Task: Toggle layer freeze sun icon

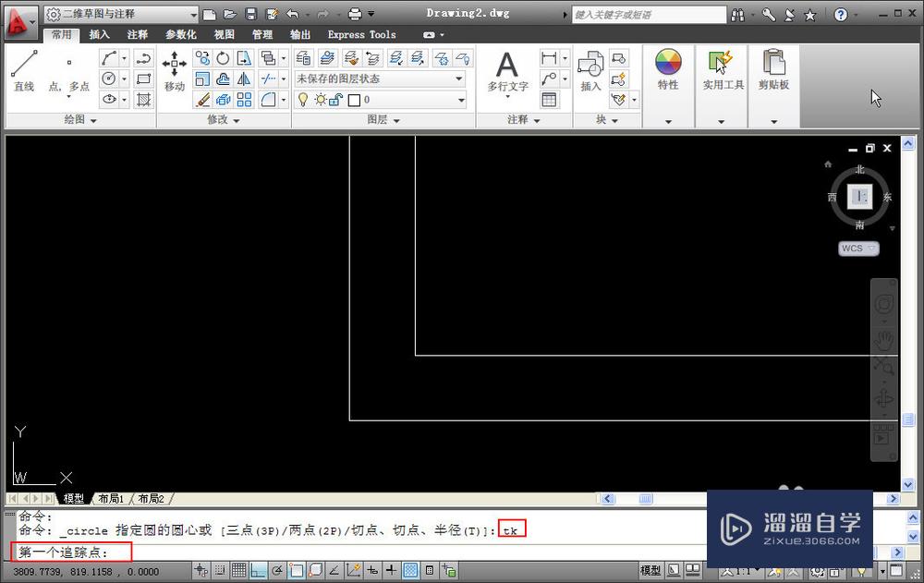Action: tap(320, 100)
